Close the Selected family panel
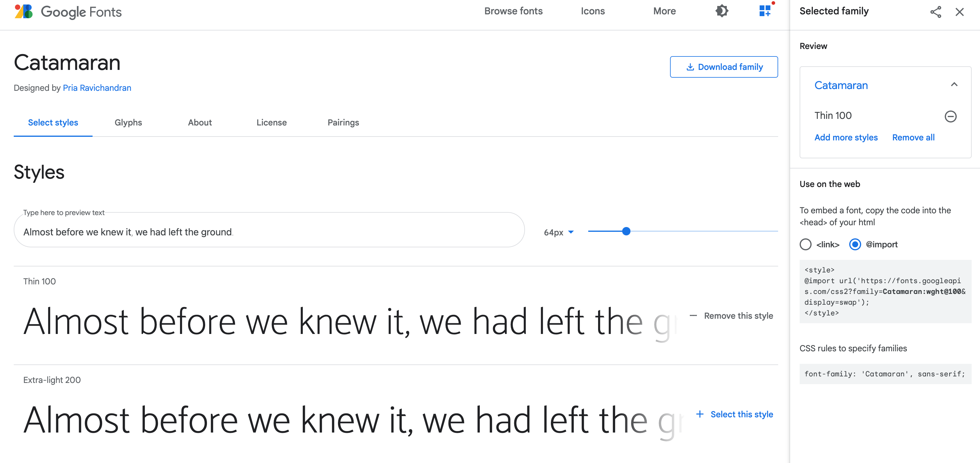The width and height of the screenshot is (980, 463). [959, 12]
